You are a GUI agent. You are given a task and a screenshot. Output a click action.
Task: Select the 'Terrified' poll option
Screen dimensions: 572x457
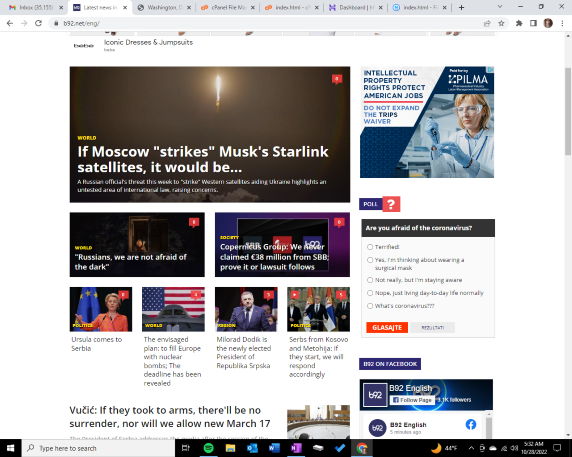370,247
